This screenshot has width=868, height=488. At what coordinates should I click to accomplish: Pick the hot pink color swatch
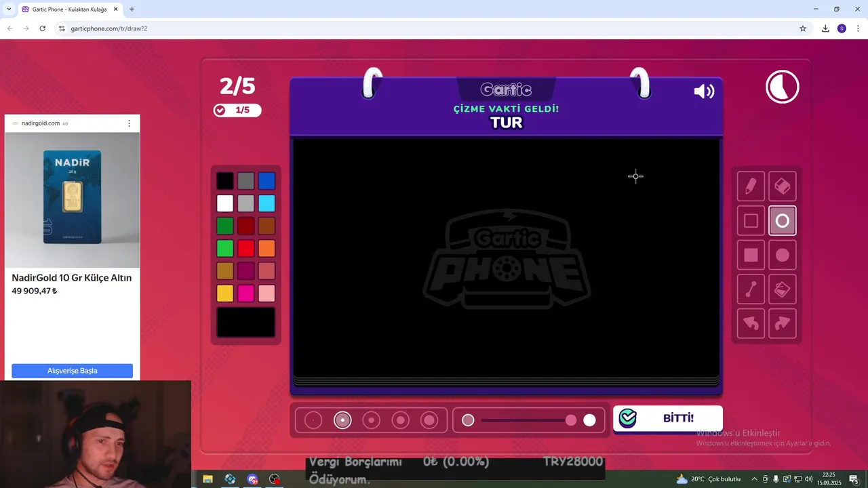click(x=245, y=293)
